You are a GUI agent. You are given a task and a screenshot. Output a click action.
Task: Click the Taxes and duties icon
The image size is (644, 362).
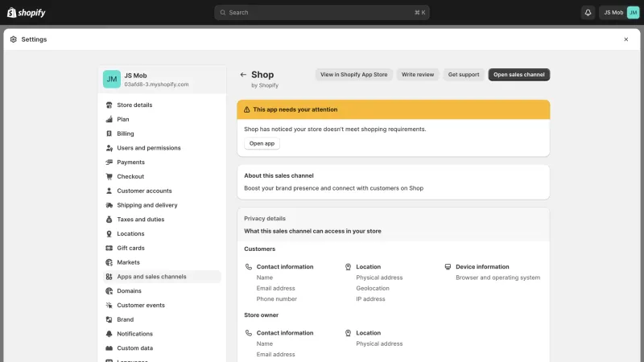(109, 220)
